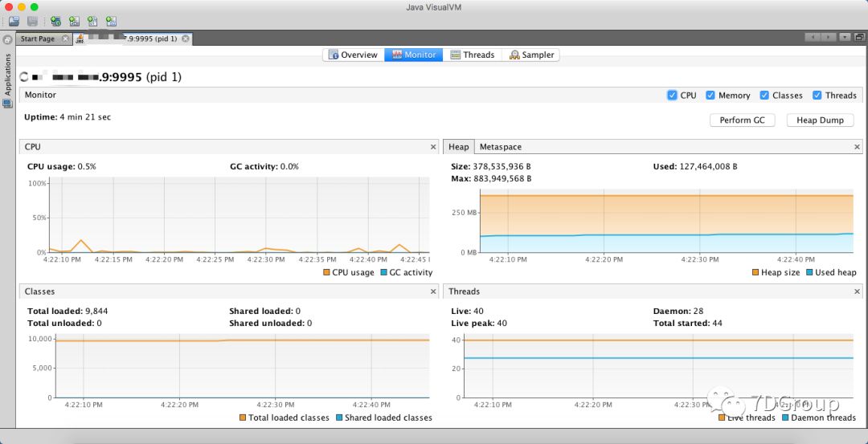Click the restore window group icon in tab bar
The height and width of the screenshot is (444, 868).
859,38
